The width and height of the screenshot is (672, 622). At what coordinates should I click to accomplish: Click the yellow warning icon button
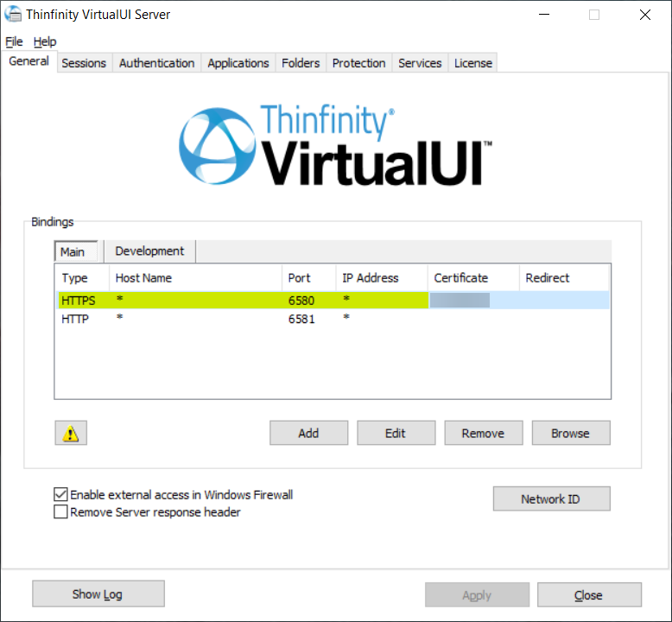[71, 433]
